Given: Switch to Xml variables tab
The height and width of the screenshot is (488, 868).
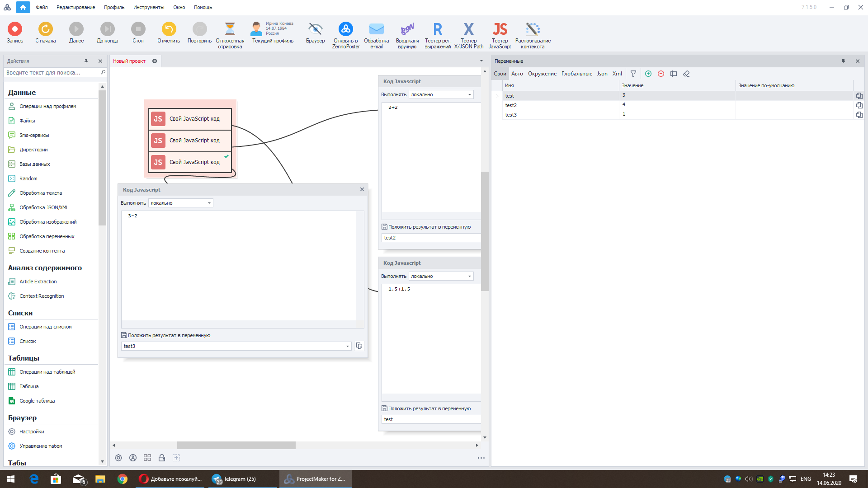Looking at the screenshot, I should (617, 74).
